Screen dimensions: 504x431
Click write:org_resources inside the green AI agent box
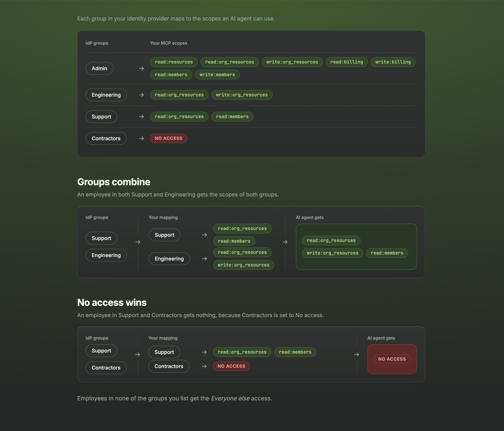pyautogui.click(x=332, y=253)
